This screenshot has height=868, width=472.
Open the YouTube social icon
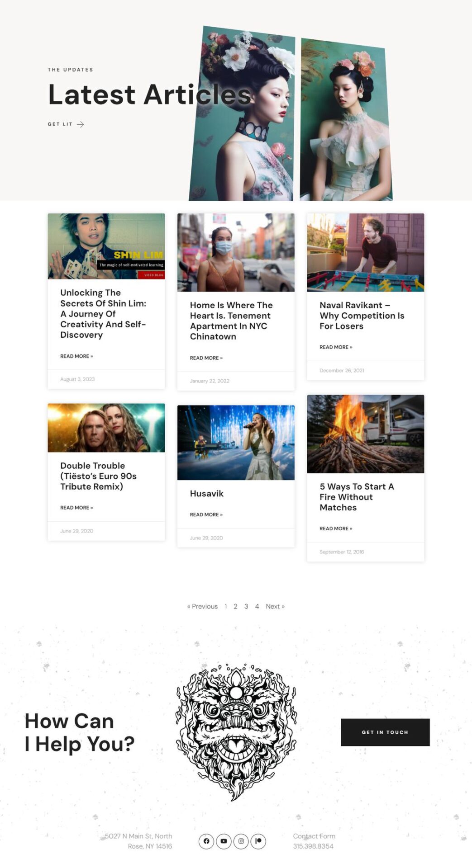pos(224,841)
